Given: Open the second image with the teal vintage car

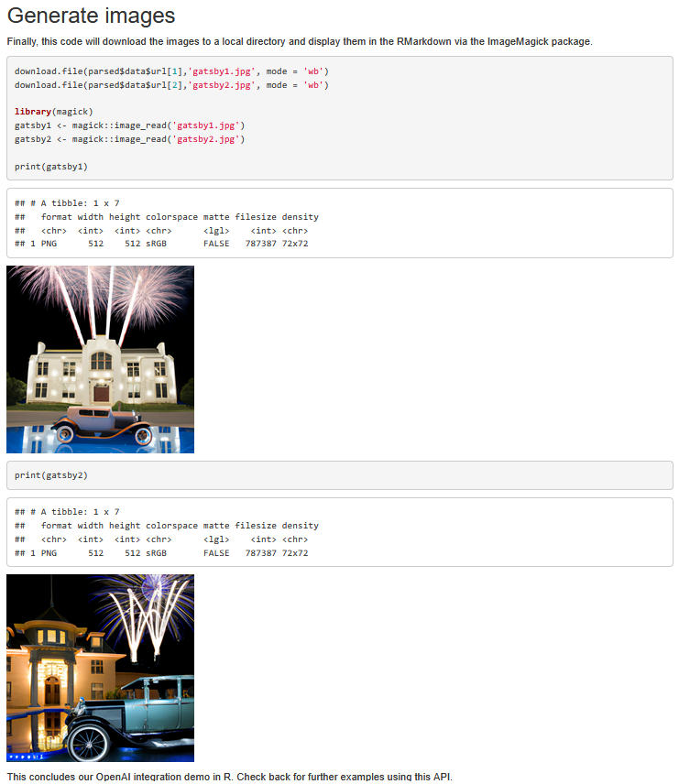Looking at the screenshot, I should [100, 668].
